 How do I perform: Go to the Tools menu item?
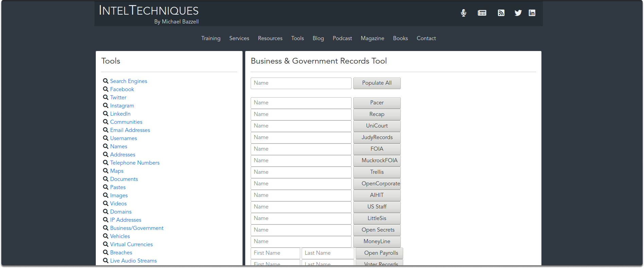298,38
